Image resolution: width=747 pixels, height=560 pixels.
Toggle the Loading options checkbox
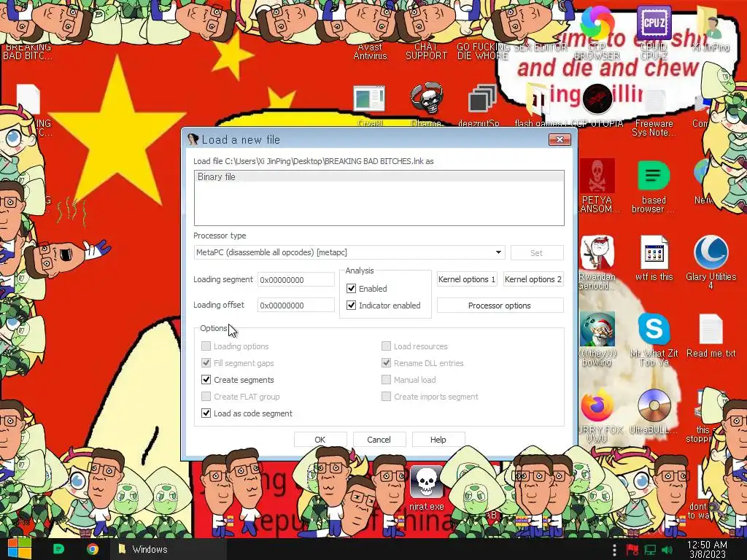click(206, 346)
